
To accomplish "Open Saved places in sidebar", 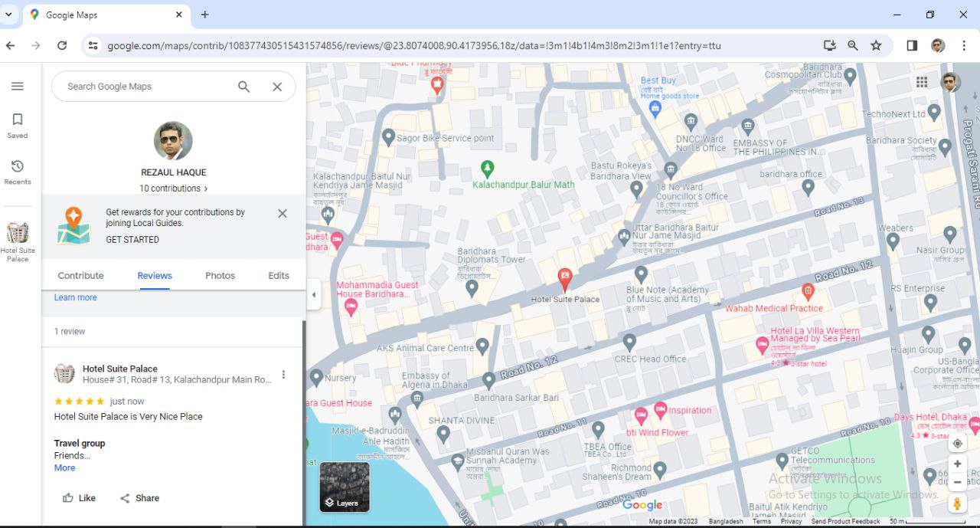I will [x=18, y=126].
